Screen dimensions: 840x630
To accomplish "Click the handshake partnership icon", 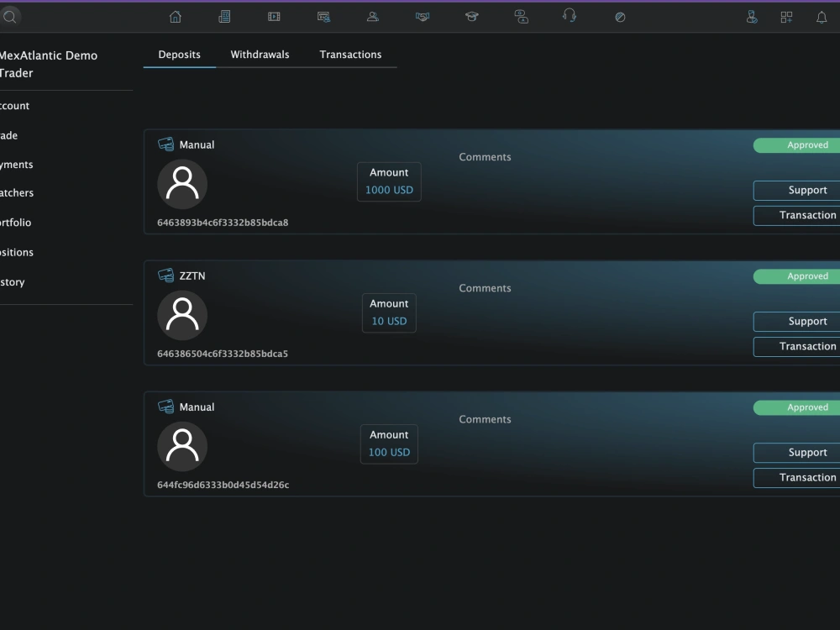I will tap(423, 17).
